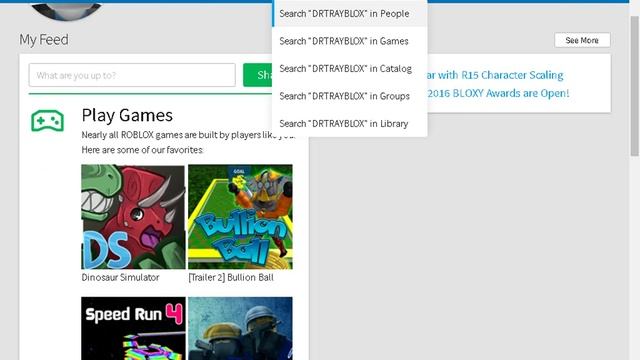Click the '[Trailer 2] Bullion Ball' title
Image resolution: width=640 pixels, height=360 pixels.
[231, 278]
